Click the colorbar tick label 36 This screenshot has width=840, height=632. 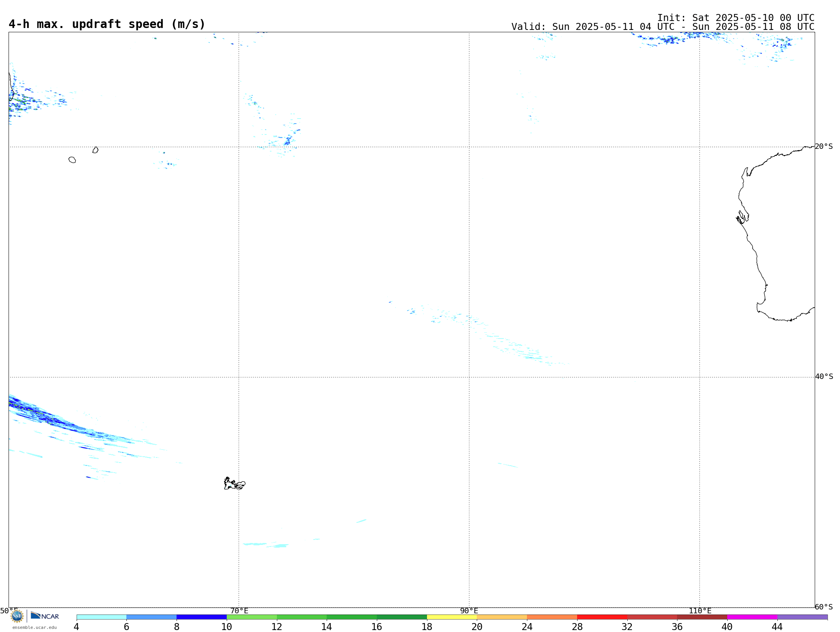coord(677,627)
